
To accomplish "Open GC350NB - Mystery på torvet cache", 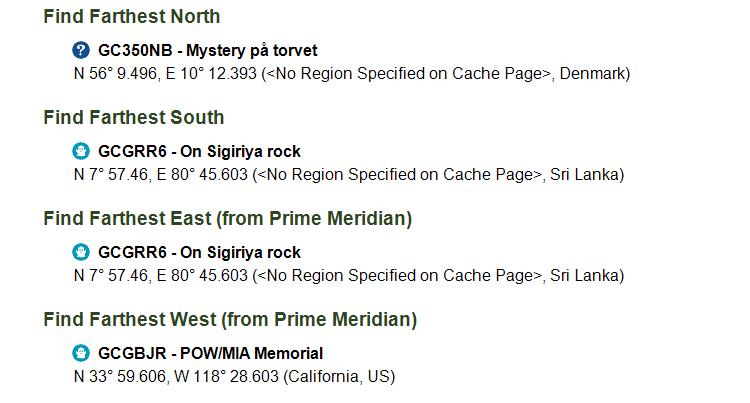I will pos(208,50).
